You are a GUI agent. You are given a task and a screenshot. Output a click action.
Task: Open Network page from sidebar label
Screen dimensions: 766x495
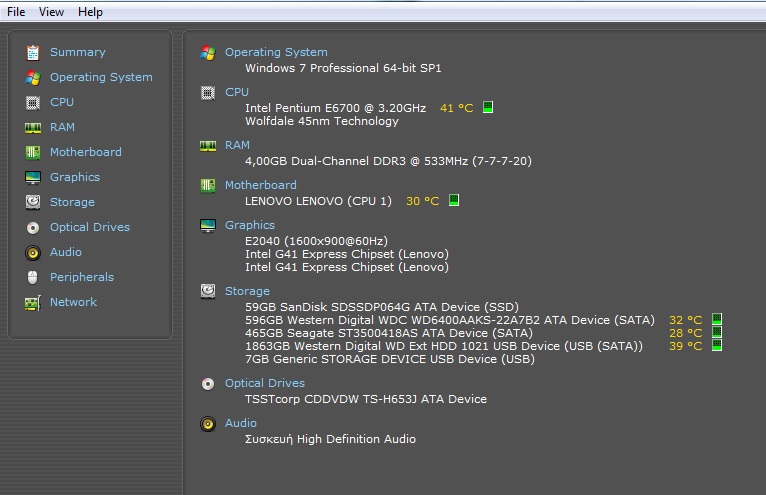[73, 301]
